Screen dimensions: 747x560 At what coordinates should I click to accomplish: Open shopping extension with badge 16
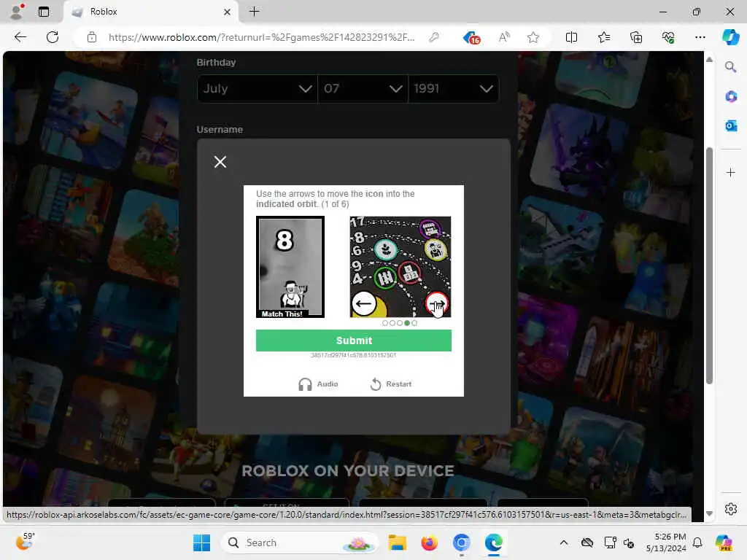click(472, 37)
